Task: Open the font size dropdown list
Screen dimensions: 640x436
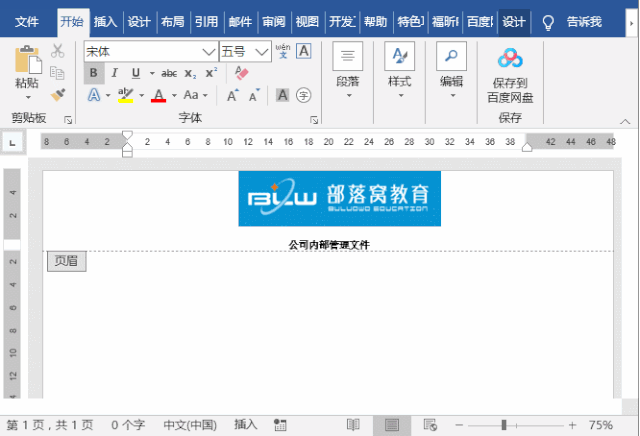Action: tap(261, 52)
